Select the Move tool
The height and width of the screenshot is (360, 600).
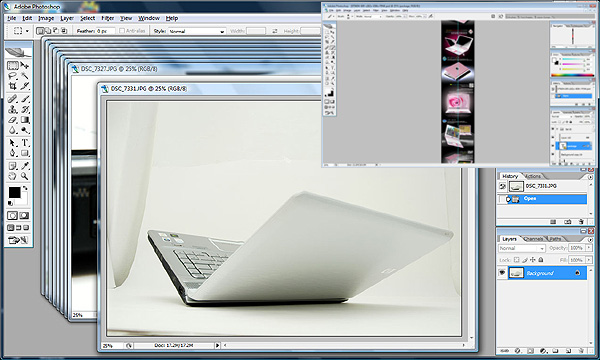(x=24, y=65)
